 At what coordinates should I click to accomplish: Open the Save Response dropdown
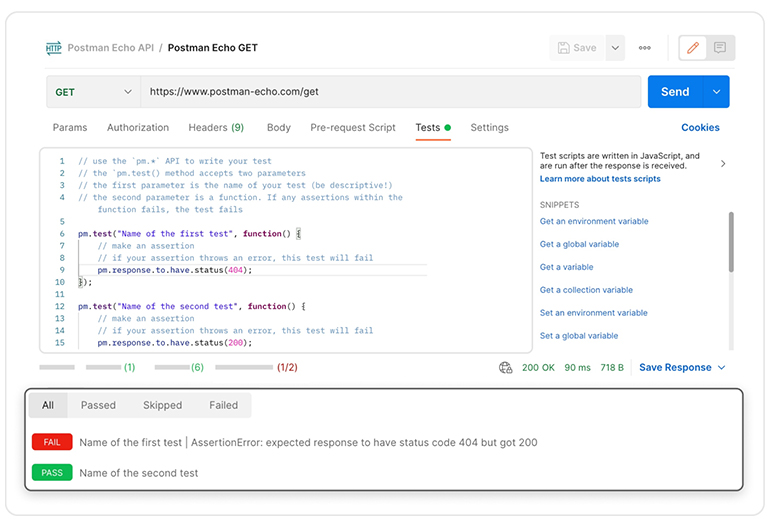(682, 368)
